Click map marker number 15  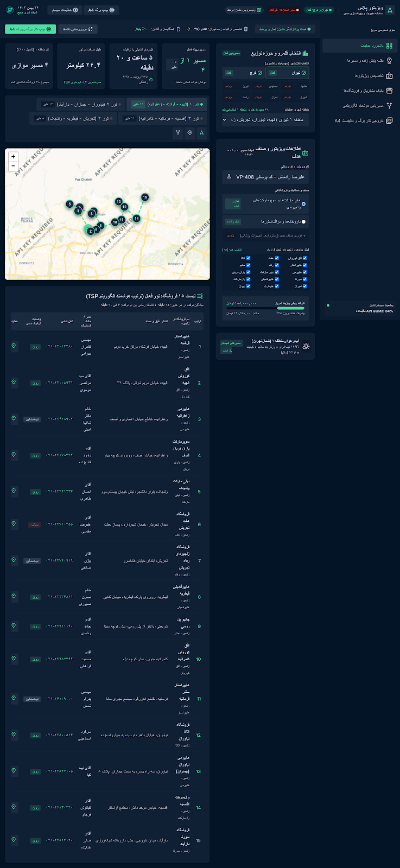click(x=145, y=197)
